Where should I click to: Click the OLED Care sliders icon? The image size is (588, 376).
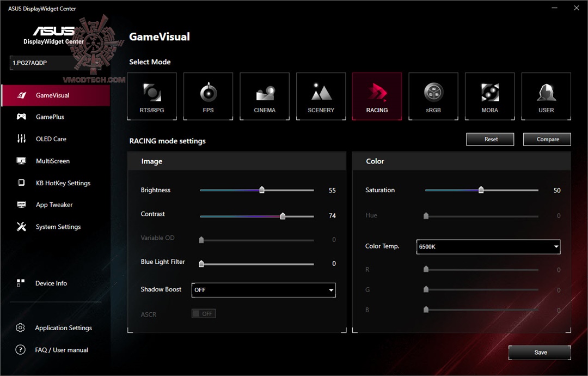coord(21,138)
